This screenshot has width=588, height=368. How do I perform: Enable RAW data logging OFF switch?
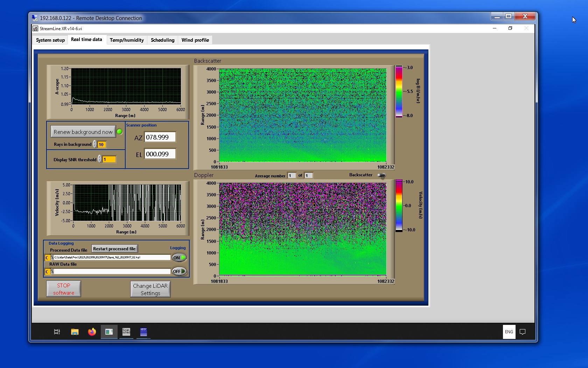tap(179, 271)
